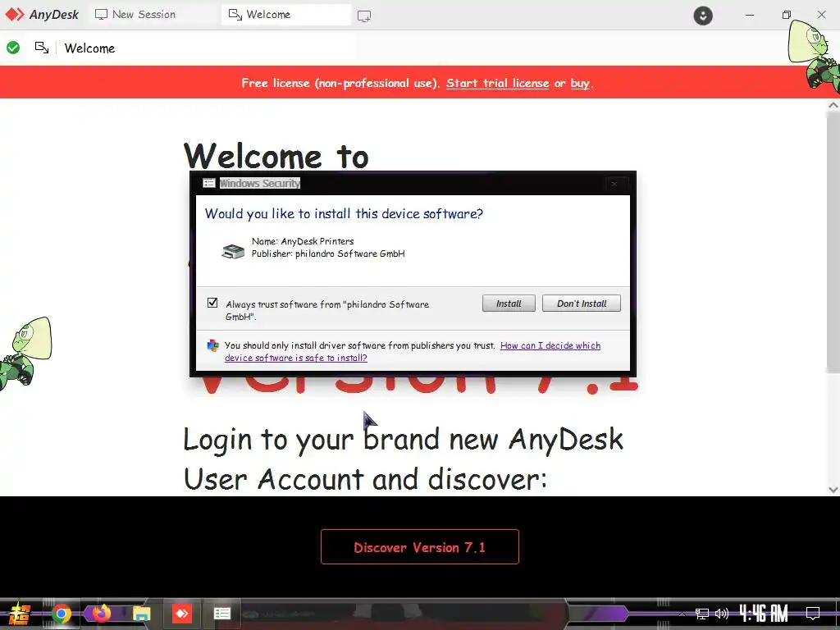The image size is (840, 630).
Task: Open a new tab with plus monitor icon
Action: [x=364, y=16]
